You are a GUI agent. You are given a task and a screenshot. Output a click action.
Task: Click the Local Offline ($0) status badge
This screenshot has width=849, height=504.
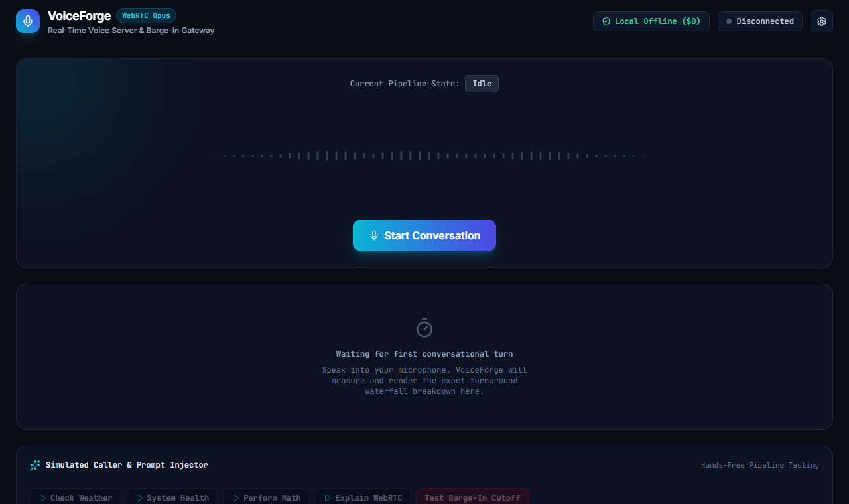point(651,21)
